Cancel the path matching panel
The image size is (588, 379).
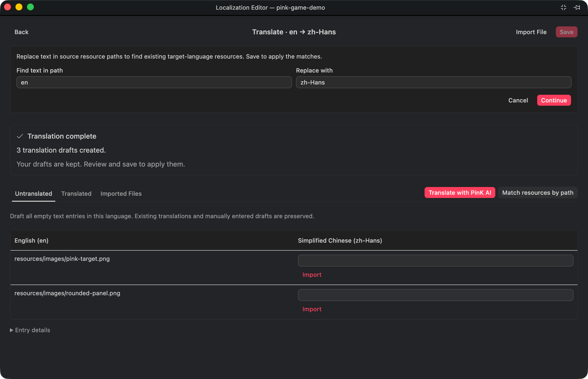click(x=518, y=100)
